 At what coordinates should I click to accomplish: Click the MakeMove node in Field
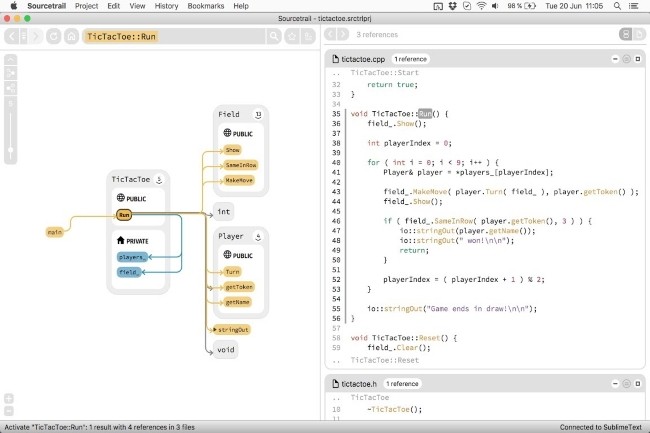tap(239, 180)
